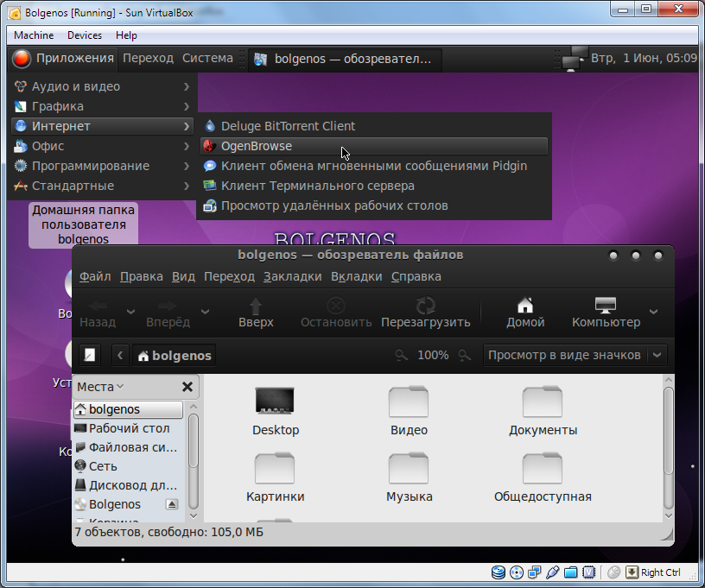Open Просмотр удалённых рабочих столов
The height and width of the screenshot is (588, 705).
pos(374,205)
